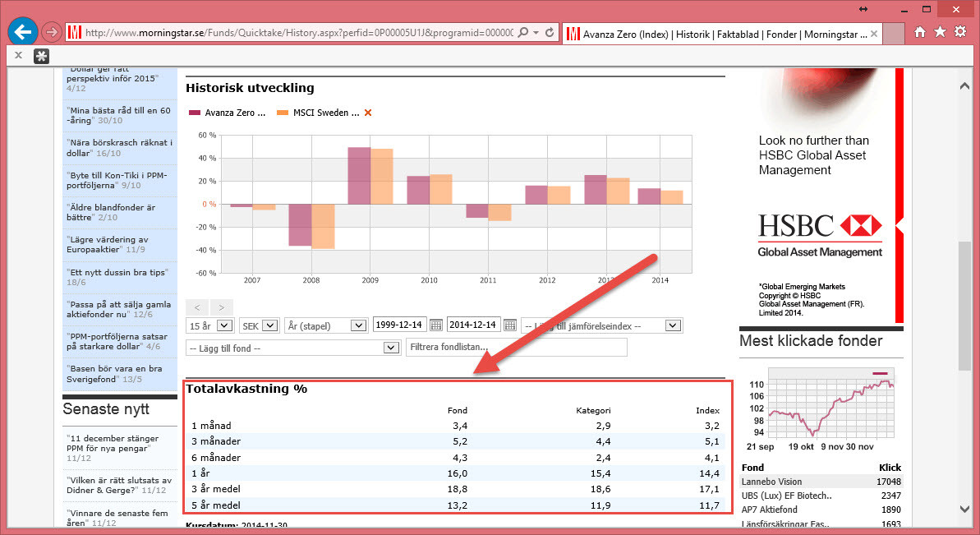Open the Lannebo Vision fund link
Screen dimensions: 980x535
tap(771, 482)
